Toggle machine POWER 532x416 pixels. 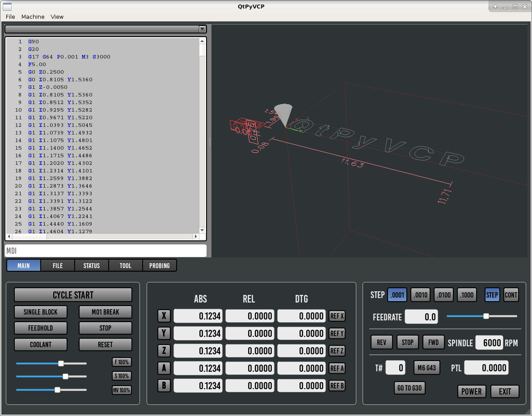(x=472, y=391)
